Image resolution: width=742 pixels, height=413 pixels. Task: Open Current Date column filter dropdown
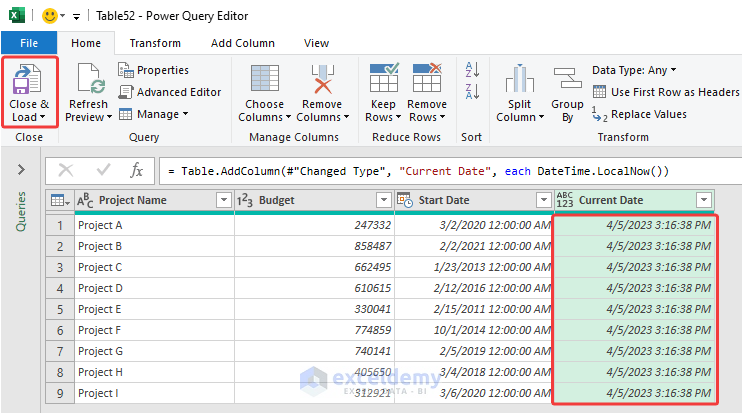click(x=704, y=200)
